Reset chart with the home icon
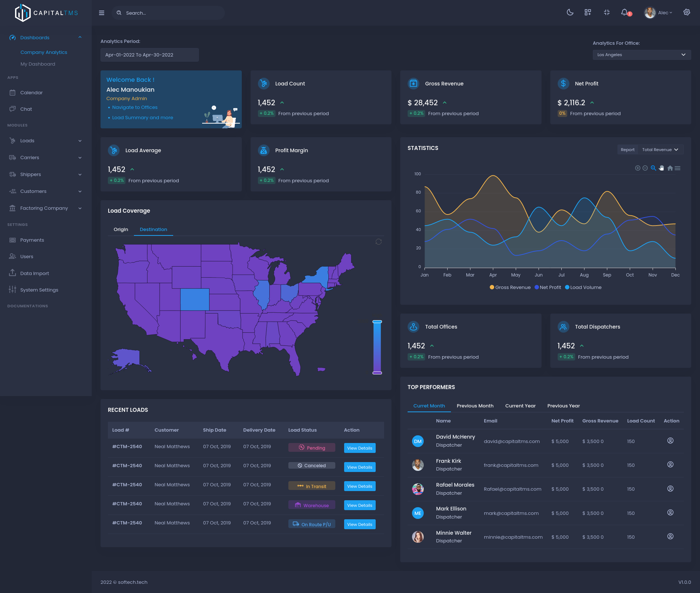This screenshot has height=593, width=700. [670, 168]
